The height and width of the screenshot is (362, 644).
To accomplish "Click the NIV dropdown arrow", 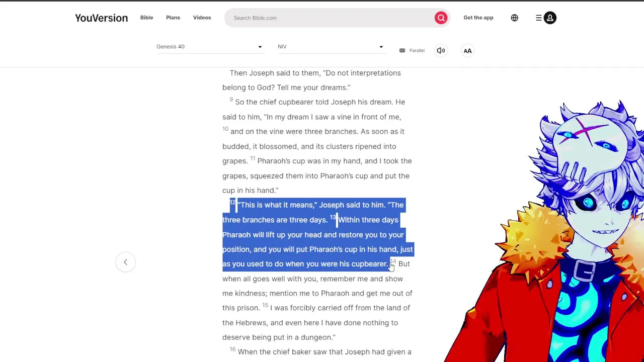I will tap(381, 47).
